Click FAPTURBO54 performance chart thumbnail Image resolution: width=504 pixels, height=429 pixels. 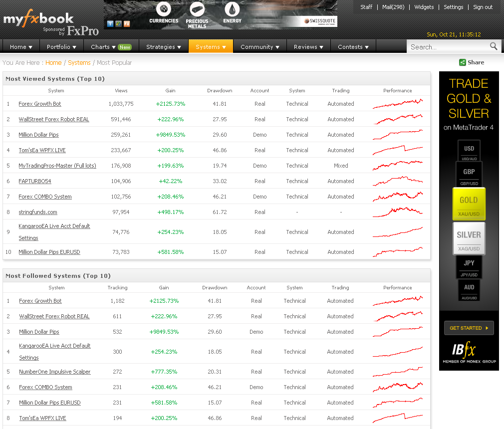(398, 181)
